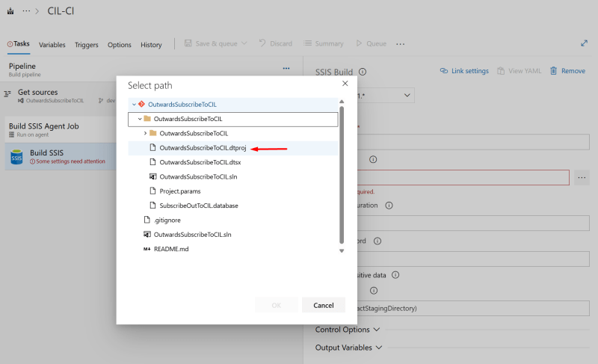Click the dialog vertical scrollbar thumb
The height and width of the screenshot is (364, 598).
[342, 175]
